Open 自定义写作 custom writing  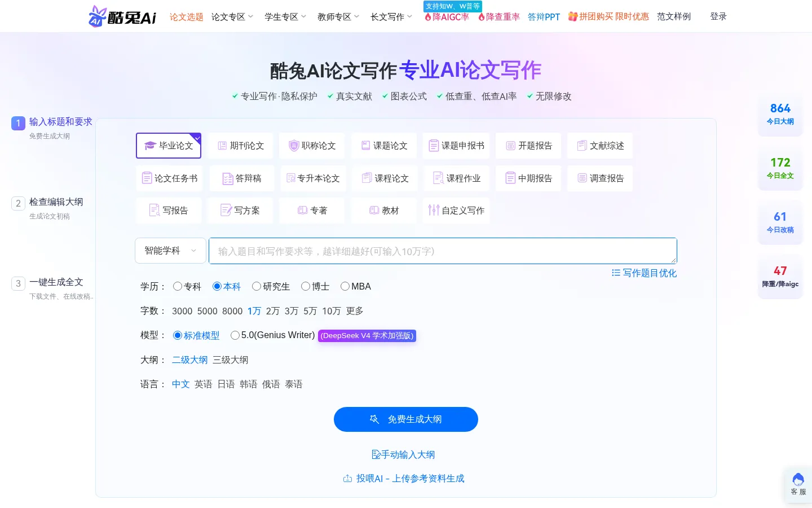point(456,211)
